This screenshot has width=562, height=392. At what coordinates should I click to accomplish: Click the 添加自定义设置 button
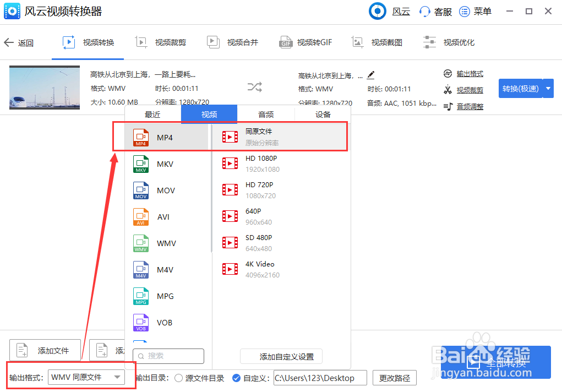click(x=281, y=356)
